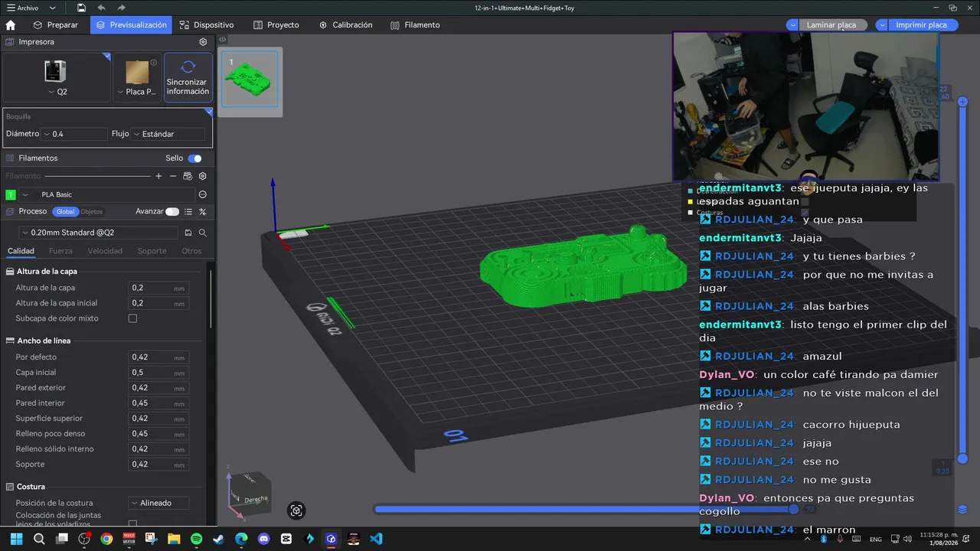The width and height of the screenshot is (980, 551).
Task: Open Discord from the taskbar
Action: coord(264,539)
